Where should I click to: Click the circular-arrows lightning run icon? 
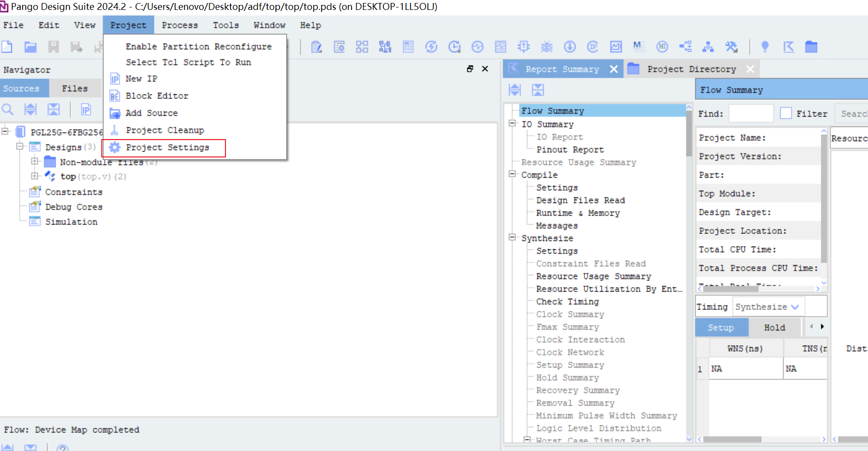point(431,47)
